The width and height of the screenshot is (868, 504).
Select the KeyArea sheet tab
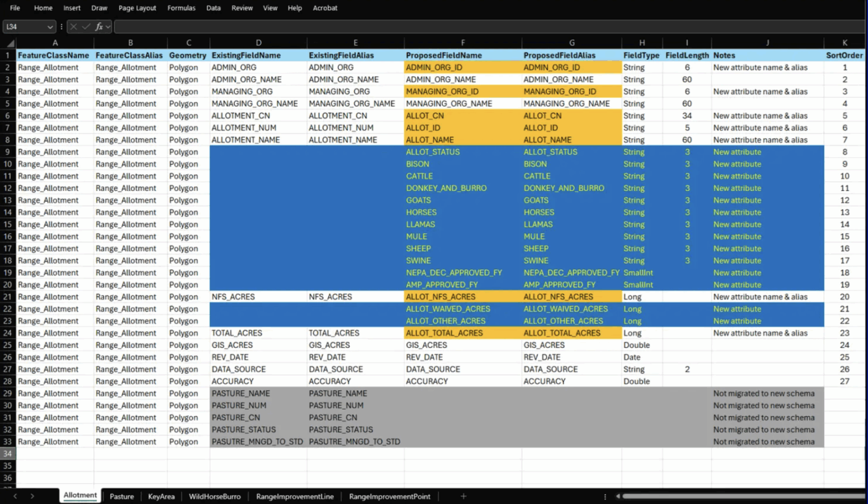coord(161,496)
